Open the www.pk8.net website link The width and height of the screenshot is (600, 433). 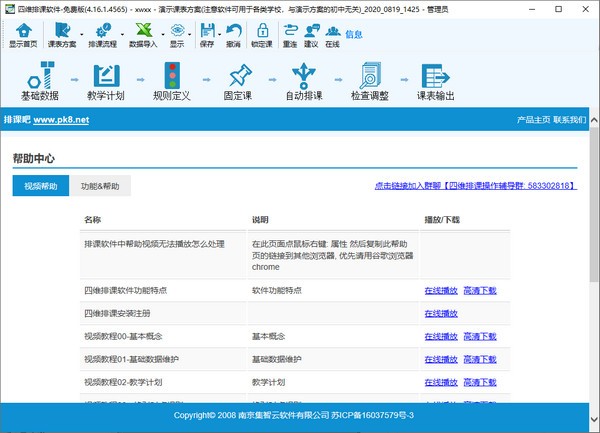click(x=61, y=119)
